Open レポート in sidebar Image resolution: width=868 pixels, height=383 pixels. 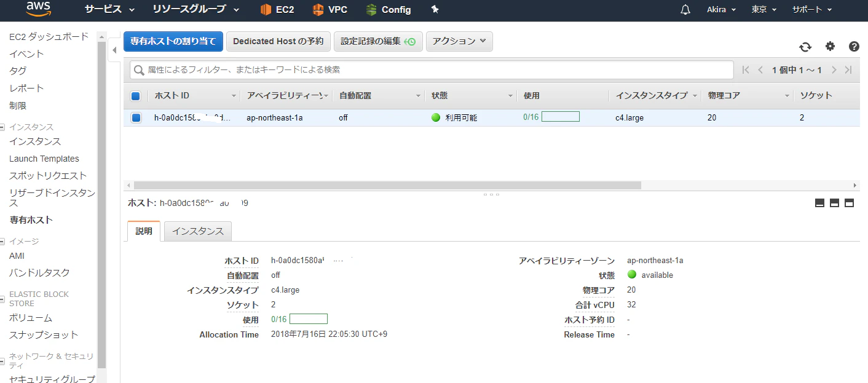(x=26, y=89)
